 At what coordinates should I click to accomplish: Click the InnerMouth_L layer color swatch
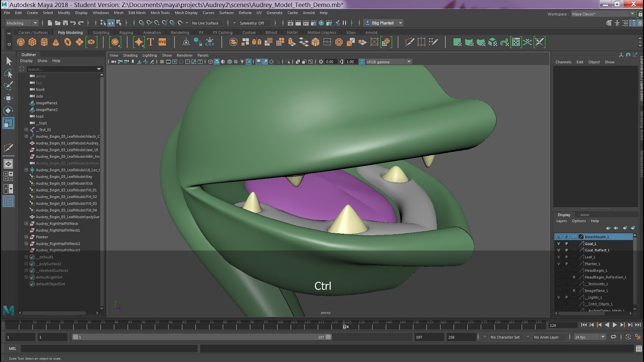click(x=581, y=237)
